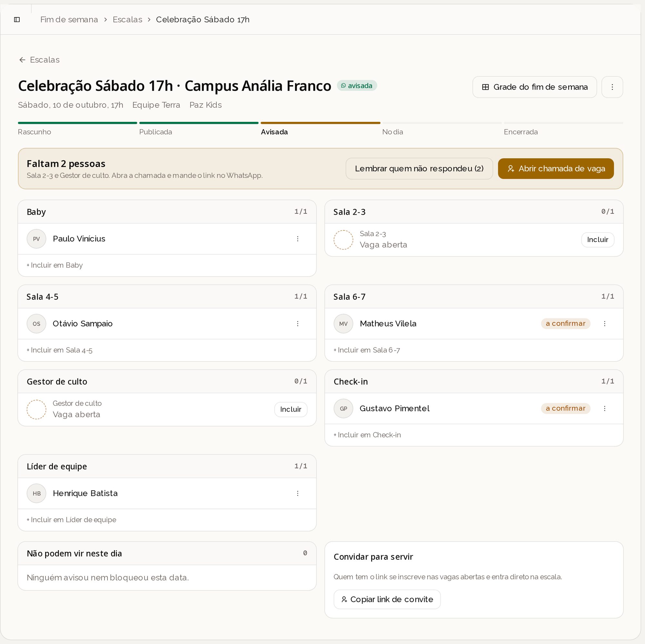645x644 pixels.
Task: Select the No dia stage
Action: click(x=442, y=129)
